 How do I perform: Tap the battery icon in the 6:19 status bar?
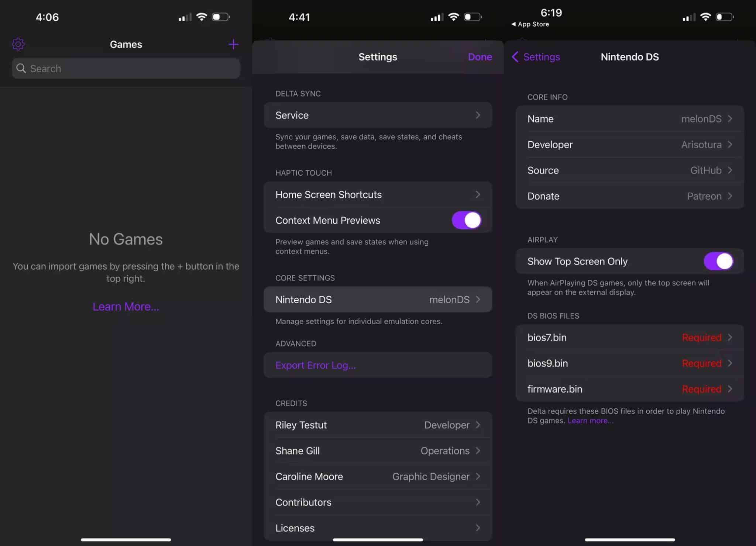[725, 17]
